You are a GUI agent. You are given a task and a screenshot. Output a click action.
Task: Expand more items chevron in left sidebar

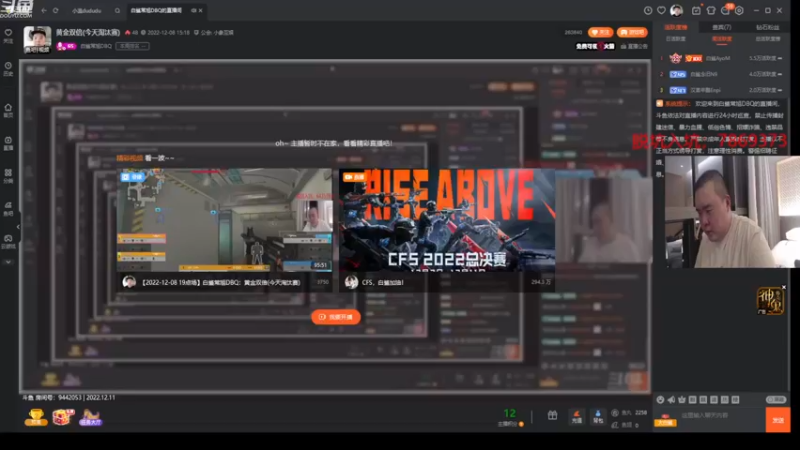pyautogui.click(x=8, y=262)
